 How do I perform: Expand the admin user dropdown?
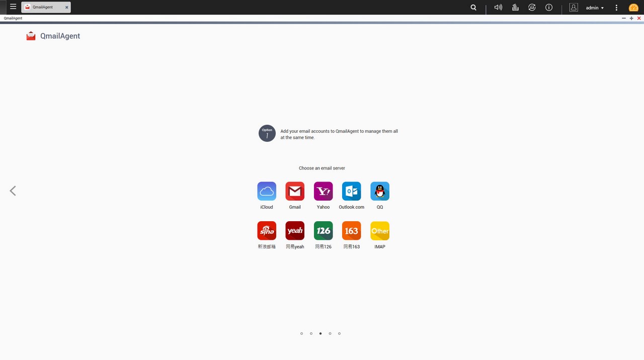[x=595, y=8]
